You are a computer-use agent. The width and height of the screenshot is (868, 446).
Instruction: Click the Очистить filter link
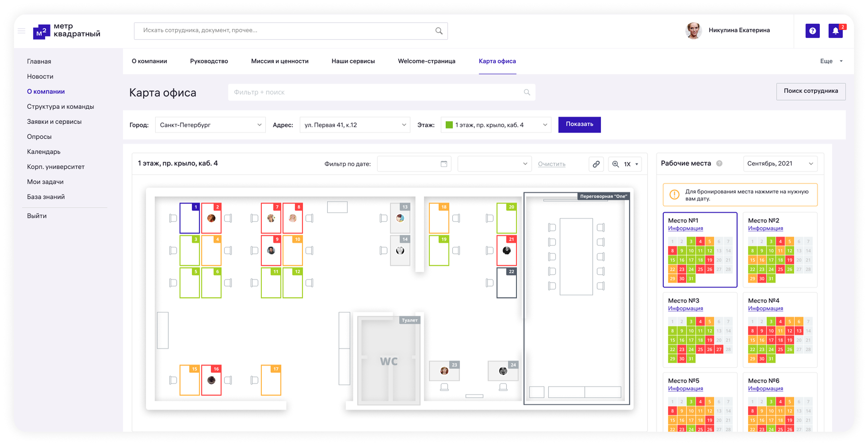coord(552,164)
